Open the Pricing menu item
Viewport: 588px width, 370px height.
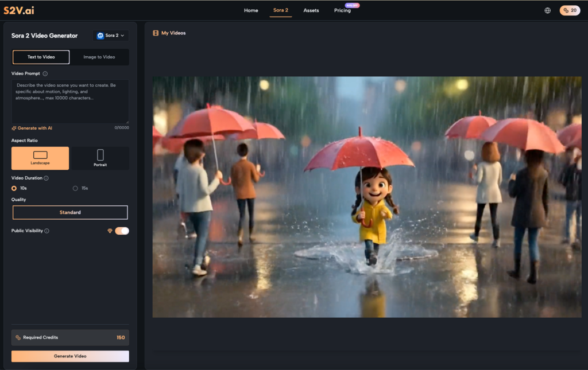pyautogui.click(x=342, y=10)
